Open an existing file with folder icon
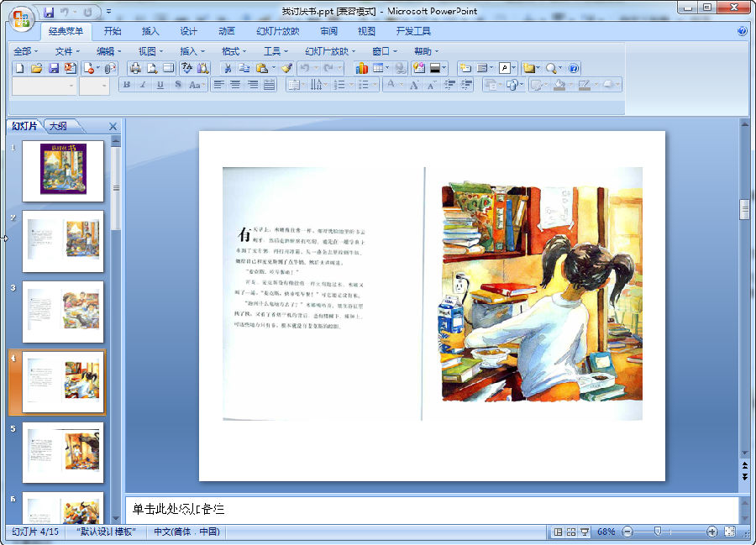Image resolution: width=756 pixels, height=545 pixels. 37,68
